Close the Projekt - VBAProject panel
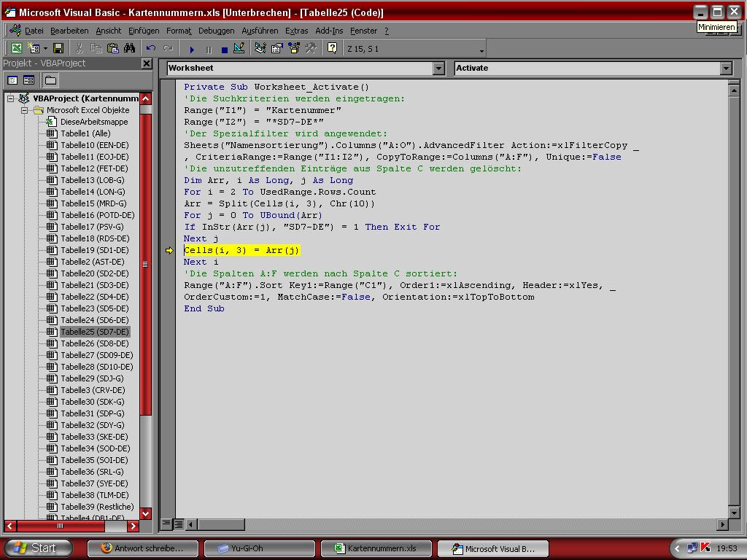Viewport: 747px width, 560px height. (x=147, y=63)
